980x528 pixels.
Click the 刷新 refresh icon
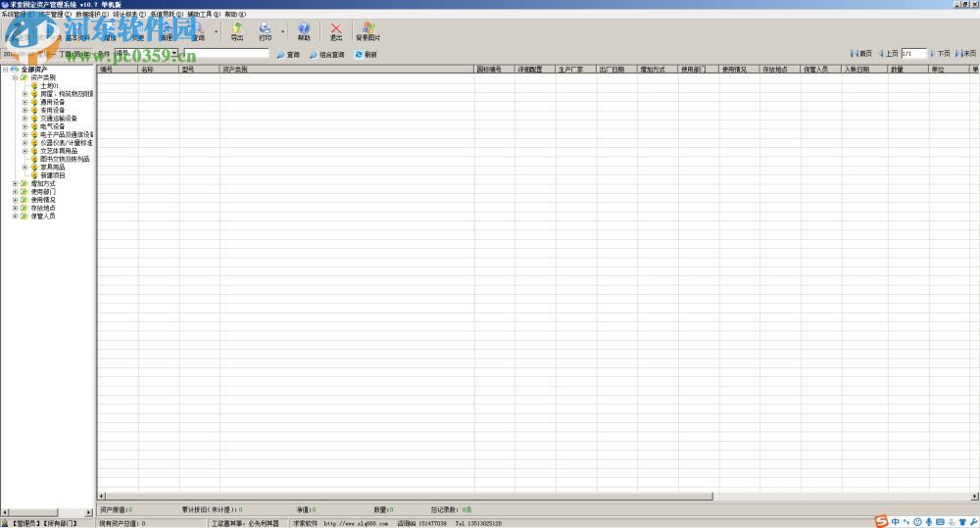(366, 55)
